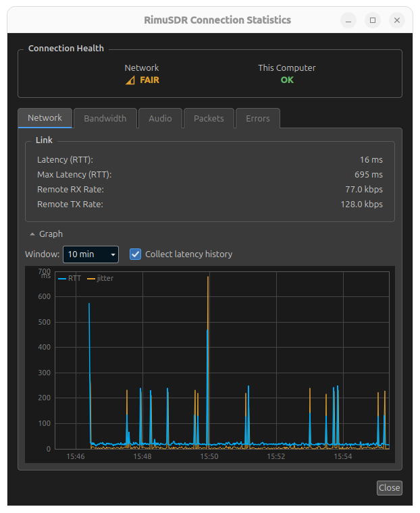Screen dimensions: 420x513
Task: Click the This Computer heading
Action: coord(287,68)
